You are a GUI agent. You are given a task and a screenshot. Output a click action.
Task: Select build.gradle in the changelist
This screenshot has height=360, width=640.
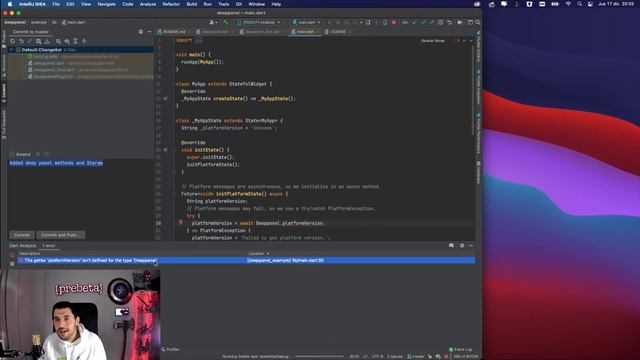[x=46, y=56]
